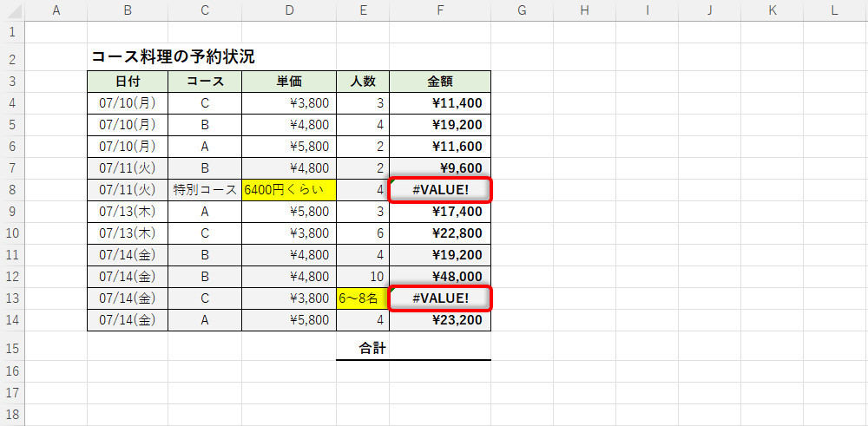The height and width of the screenshot is (426, 868).
Task: Click date cell 07/11(火) in row 7
Action: [128, 168]
